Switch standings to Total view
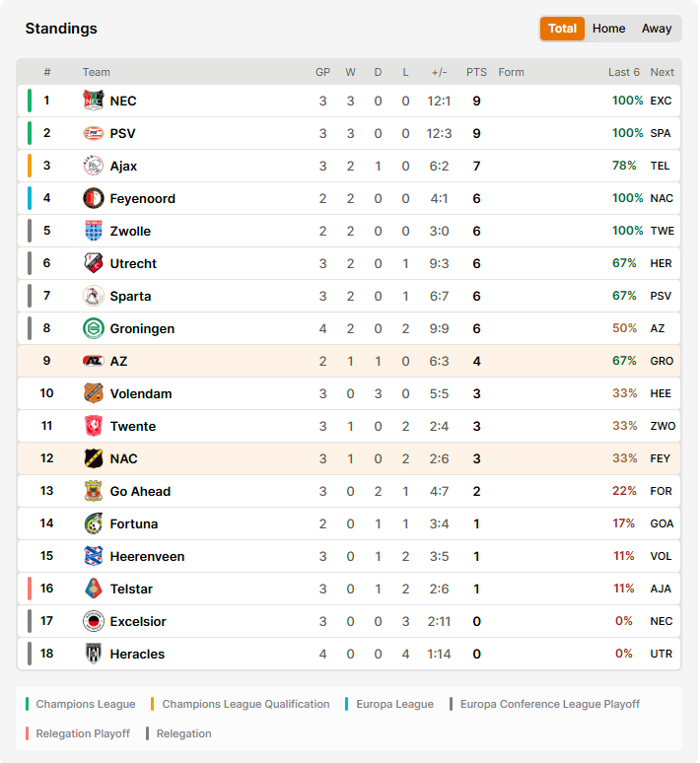The height and width of the screenshot is (763, 700). tap(562, 29)
